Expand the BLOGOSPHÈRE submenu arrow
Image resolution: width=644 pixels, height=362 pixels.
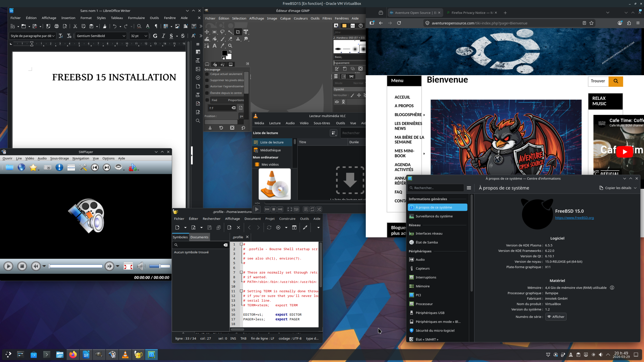(424, 115)
